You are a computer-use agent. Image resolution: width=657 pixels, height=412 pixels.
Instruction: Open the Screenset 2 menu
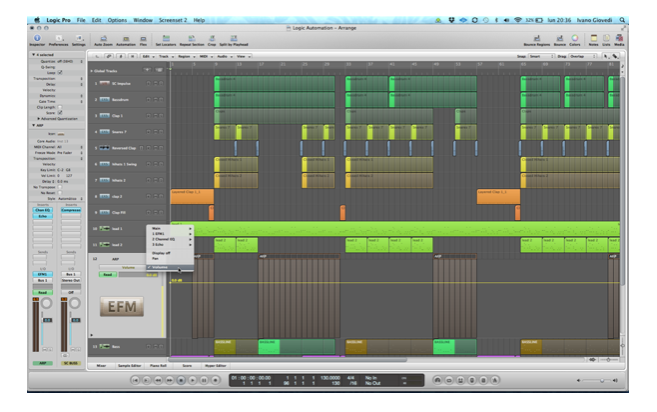173,20
